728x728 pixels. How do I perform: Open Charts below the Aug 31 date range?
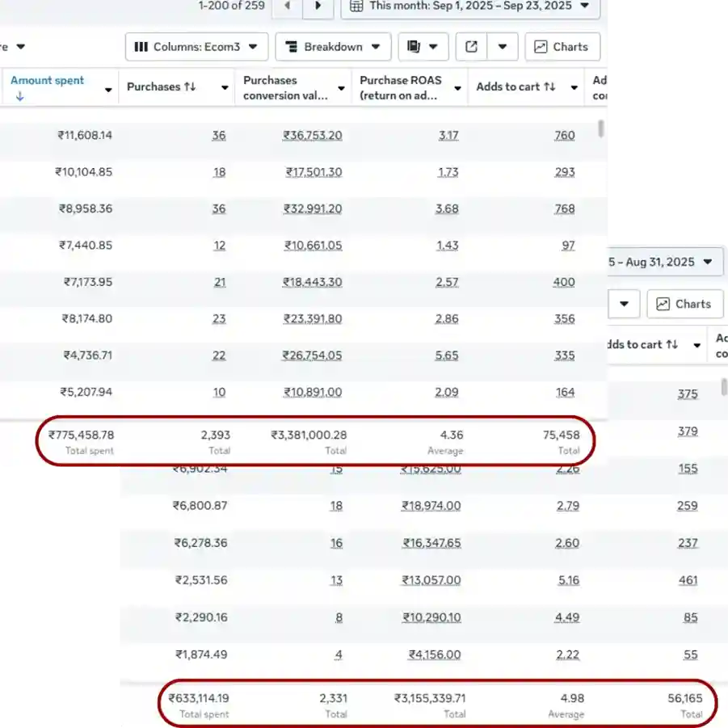[x=684, y=304]
